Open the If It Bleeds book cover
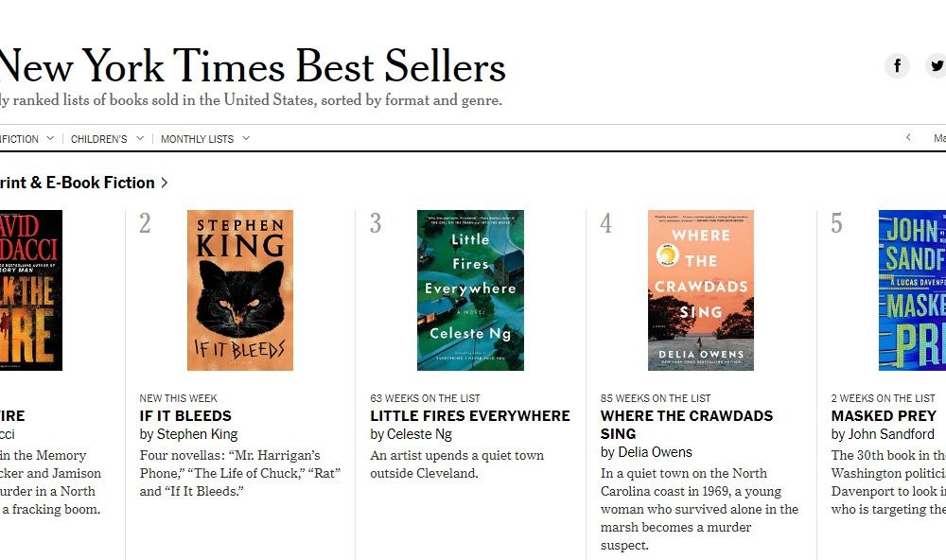The width and height of the screenshot is (946, 560). click(x=240, y=290)
